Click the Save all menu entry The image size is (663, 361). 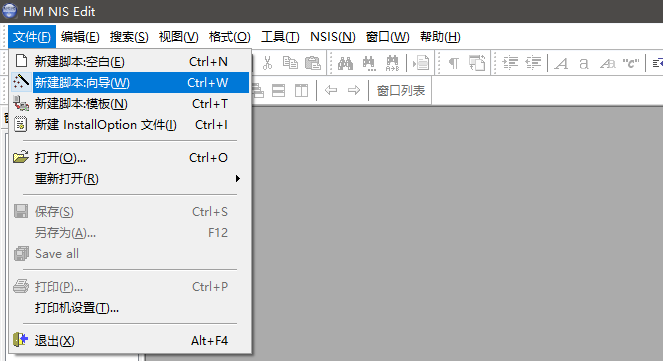[x=130, y=254]
